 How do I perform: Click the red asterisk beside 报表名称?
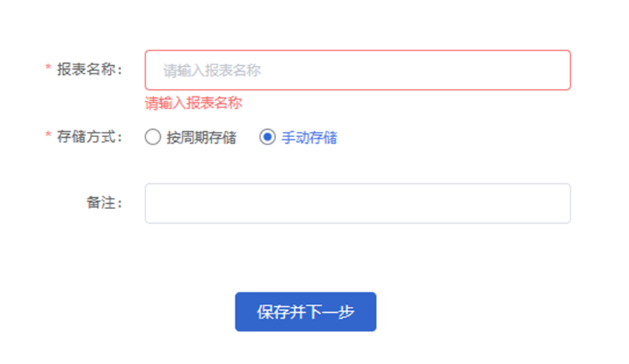48,67
